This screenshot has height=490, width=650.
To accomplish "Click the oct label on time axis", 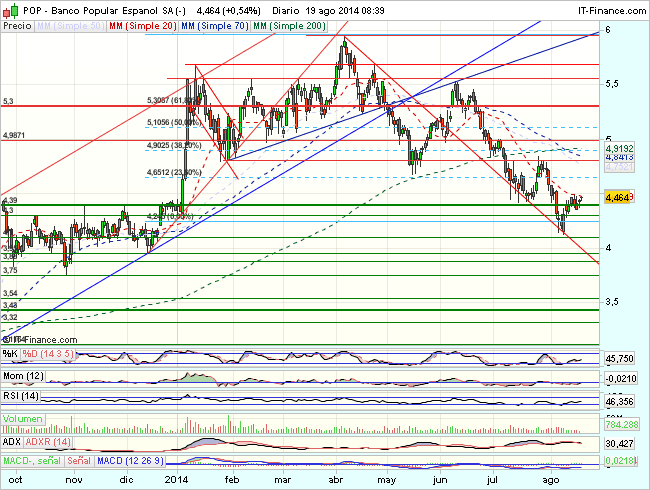I will click(16, 480).
